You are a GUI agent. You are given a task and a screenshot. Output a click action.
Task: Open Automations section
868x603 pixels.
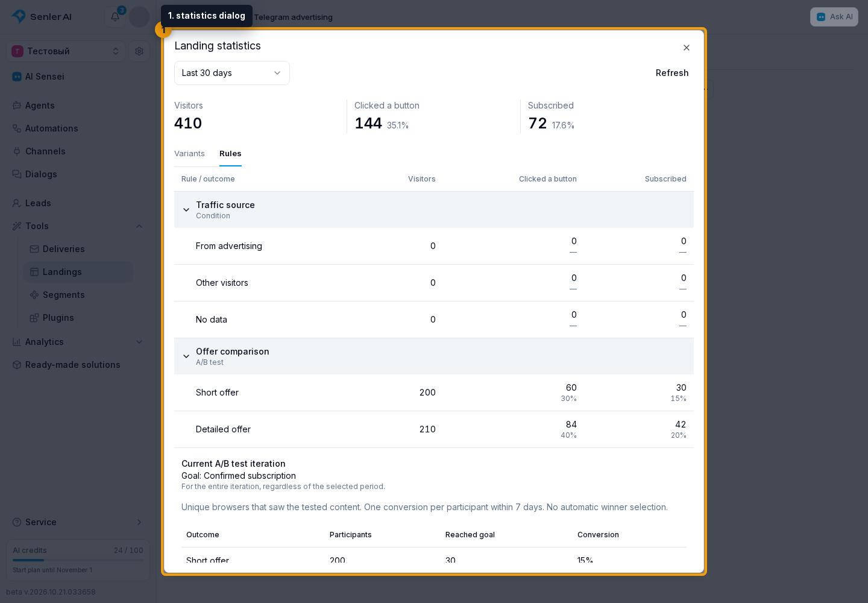52,128
